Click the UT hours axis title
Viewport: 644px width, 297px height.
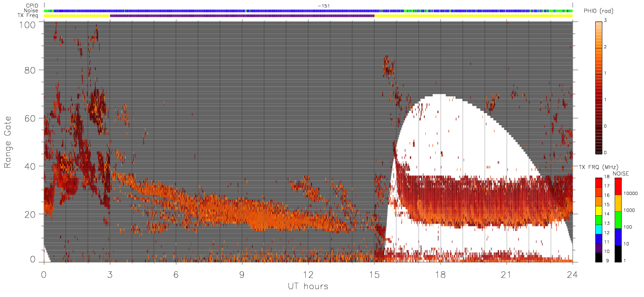[x=308, y=286]
